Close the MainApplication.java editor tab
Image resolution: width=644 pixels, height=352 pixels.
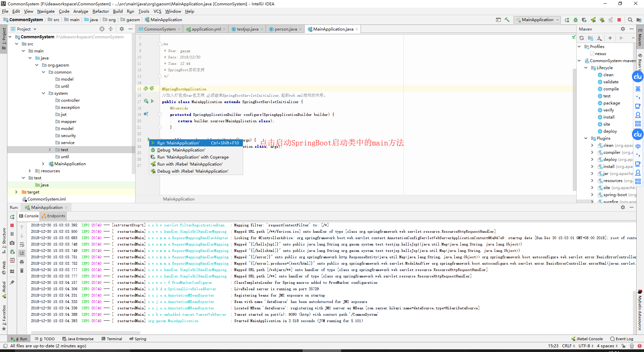point(357,29)
